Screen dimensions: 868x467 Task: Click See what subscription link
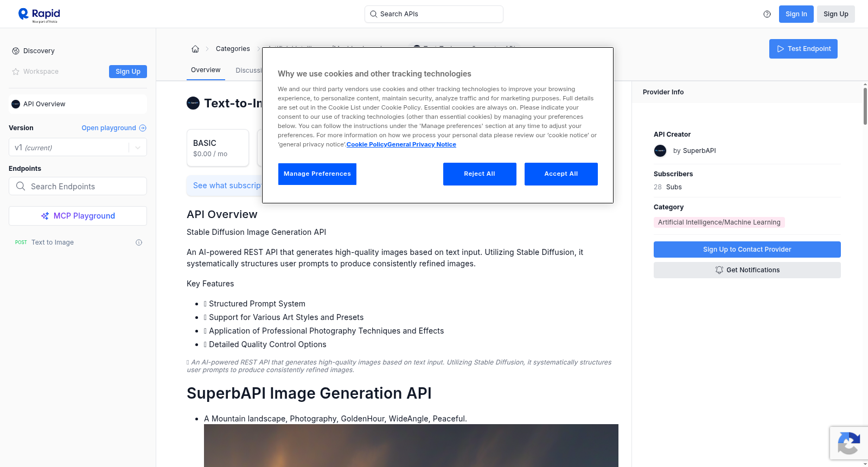[227, 185]
